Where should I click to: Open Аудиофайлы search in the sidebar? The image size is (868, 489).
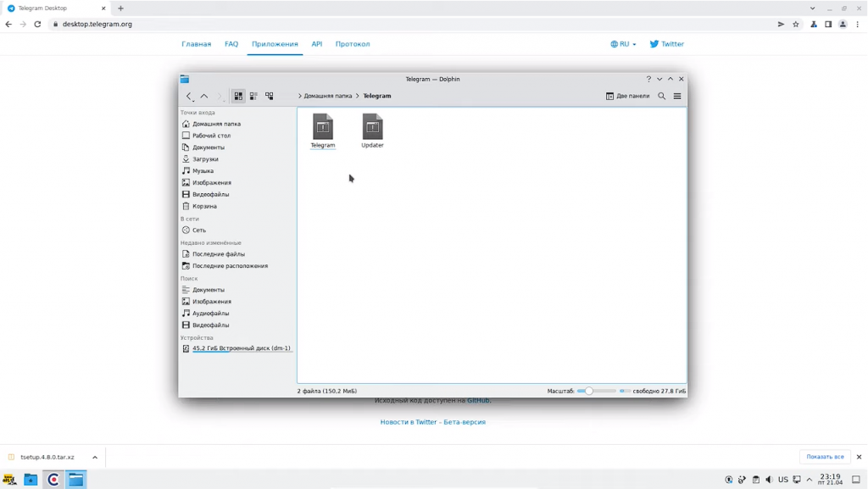coord(211,313)
